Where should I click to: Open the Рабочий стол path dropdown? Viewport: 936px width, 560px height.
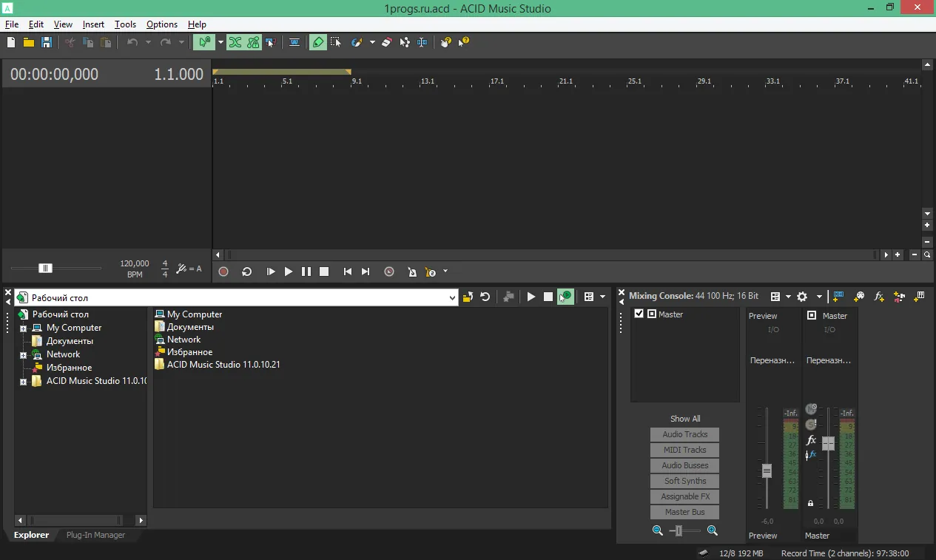click(453, 297)
